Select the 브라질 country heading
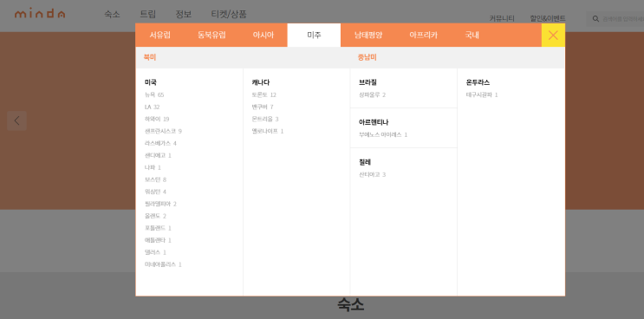The width and height of the screenshot is (644, 319). coord(368,82)
